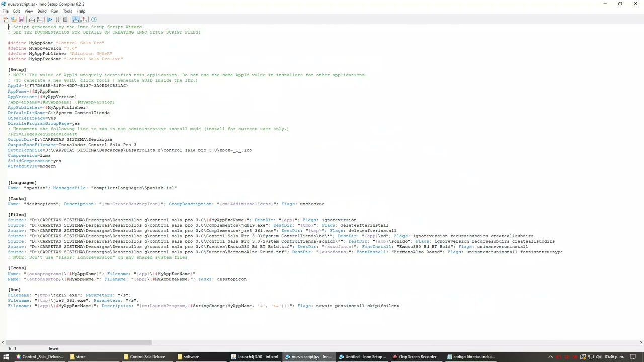Show hidden tray icons chevron

(x=550, y=357)
